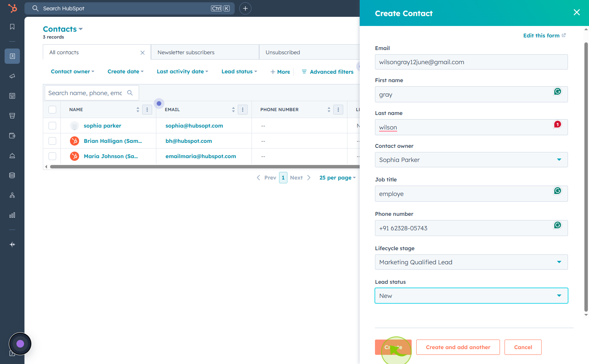Click Grammarly icon in Job title field

click(558, 191)
